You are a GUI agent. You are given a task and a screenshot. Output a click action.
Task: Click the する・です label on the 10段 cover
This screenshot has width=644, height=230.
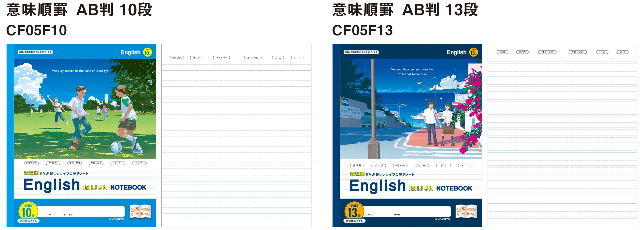[75, 163]
